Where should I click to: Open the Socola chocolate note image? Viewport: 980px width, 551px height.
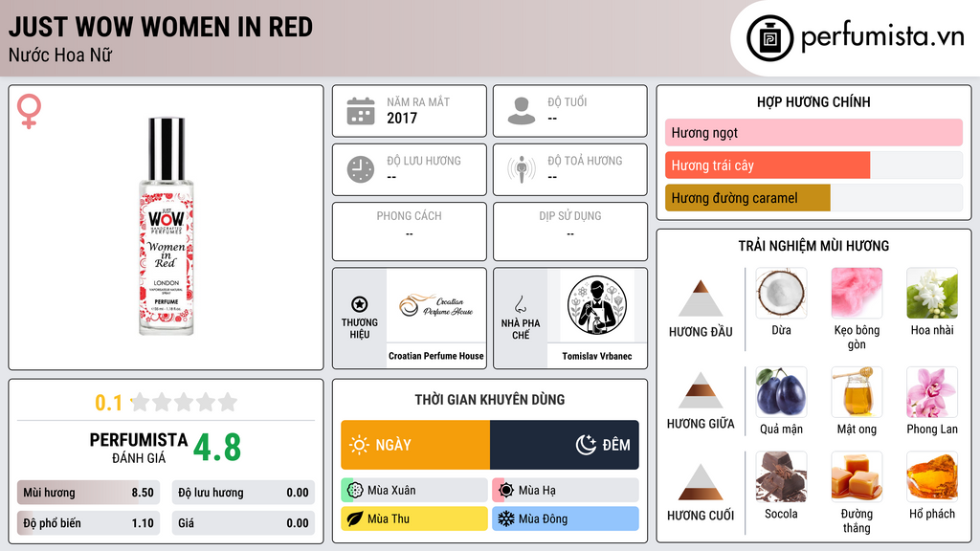point(781,476)
